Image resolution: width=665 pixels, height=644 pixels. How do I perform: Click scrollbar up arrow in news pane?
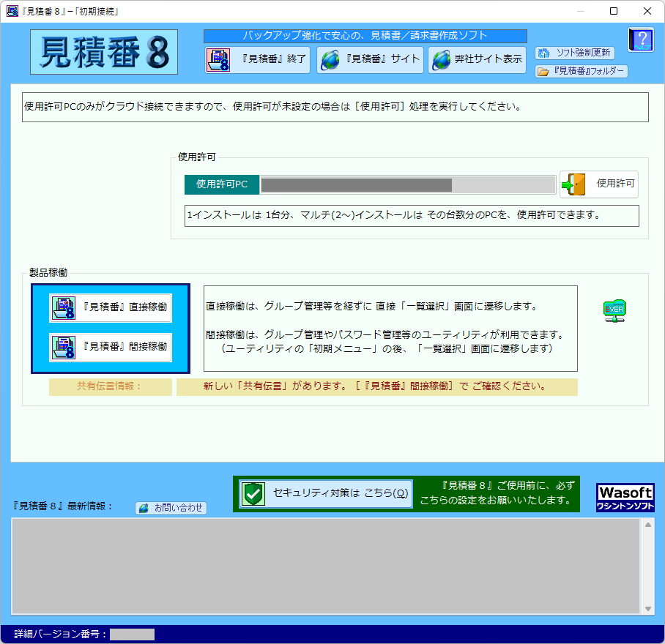(x=648, y=525)
